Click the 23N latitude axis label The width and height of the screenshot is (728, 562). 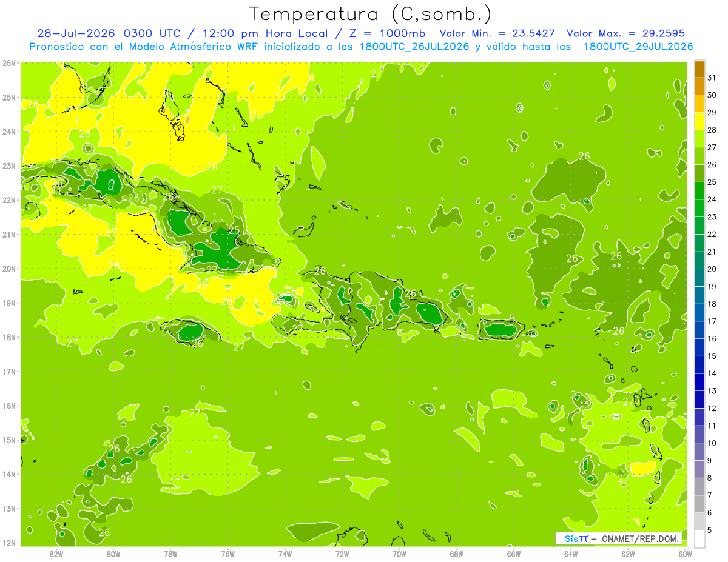coord(9,166)
